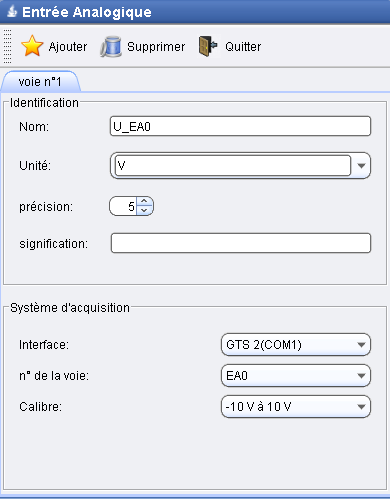This screenshot has width=390, height=499.
Task: Open the n° de la voie dropdown
Action: tap(296, 376)
